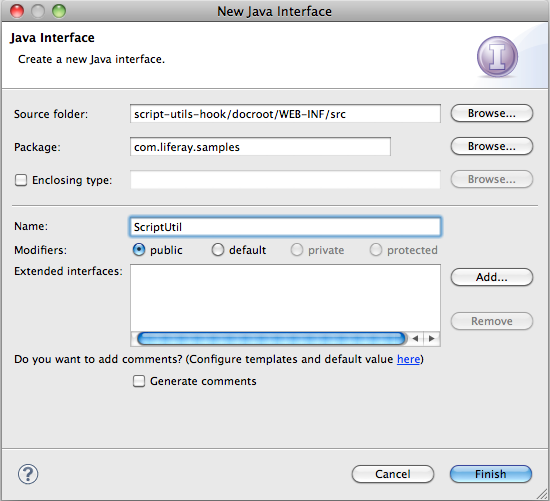
Task: Cancel the New Java Interface dialog
Action: [393, 474]
